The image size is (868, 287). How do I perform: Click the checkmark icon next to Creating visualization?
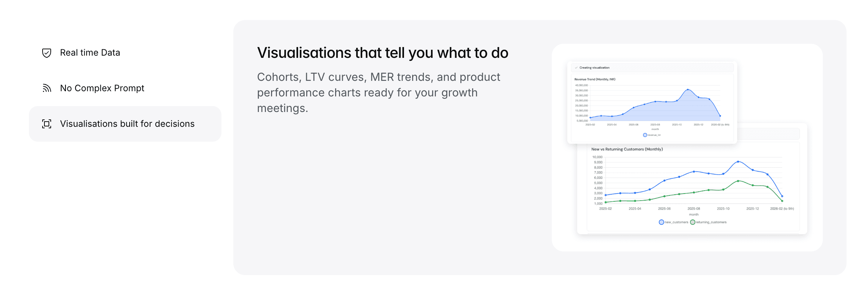[x=576, y=68]
